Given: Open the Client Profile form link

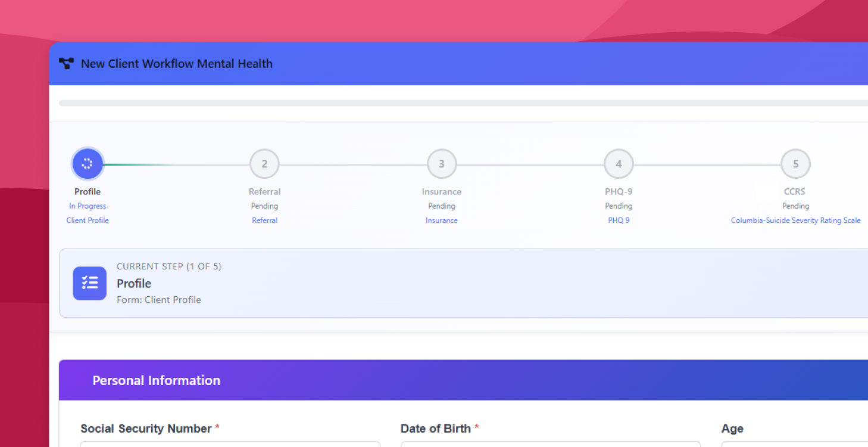Looking at the screenshot, I should click(x=87, y=220).
